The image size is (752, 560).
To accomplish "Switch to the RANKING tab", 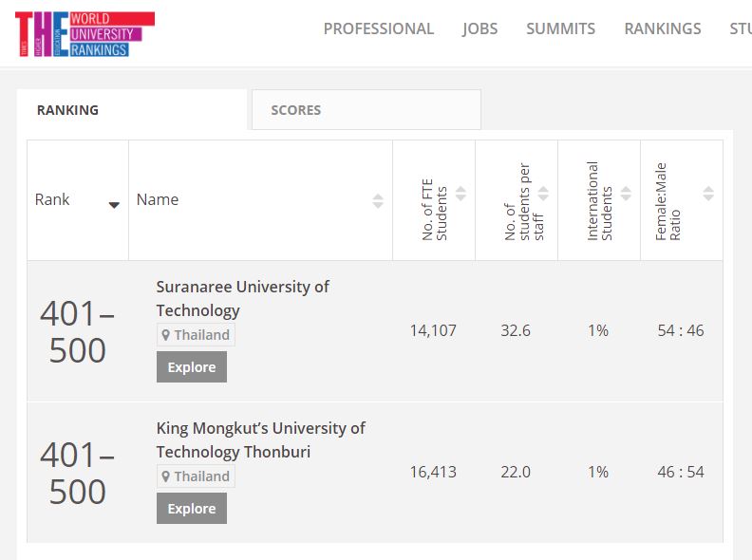I will pos(132,110).
